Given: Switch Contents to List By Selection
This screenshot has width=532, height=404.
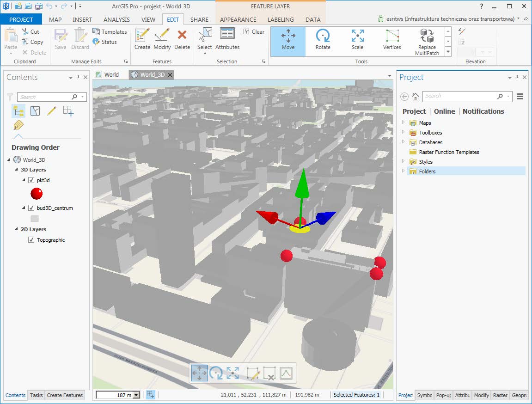Looking at the screenshot, I should (35, 111).
